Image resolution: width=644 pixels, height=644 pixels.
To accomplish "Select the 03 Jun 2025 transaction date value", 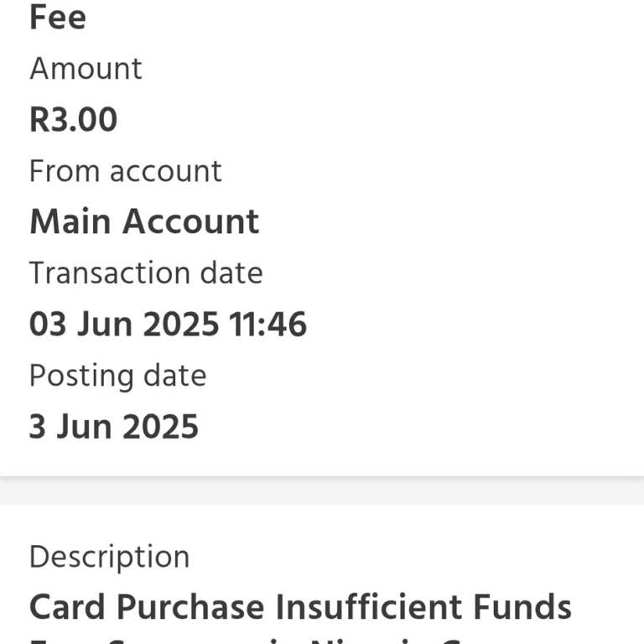I will click(x=124, y=325).
